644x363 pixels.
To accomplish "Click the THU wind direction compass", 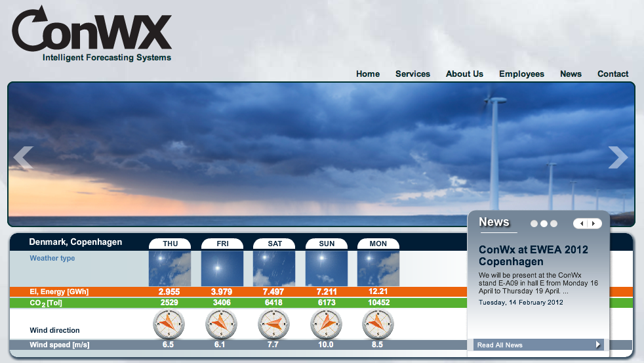I will click(x=169, y=324).
